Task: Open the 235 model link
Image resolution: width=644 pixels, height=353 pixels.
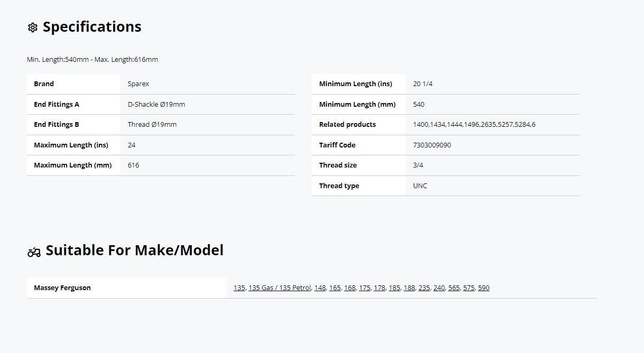Action: (x=424, y=288)
